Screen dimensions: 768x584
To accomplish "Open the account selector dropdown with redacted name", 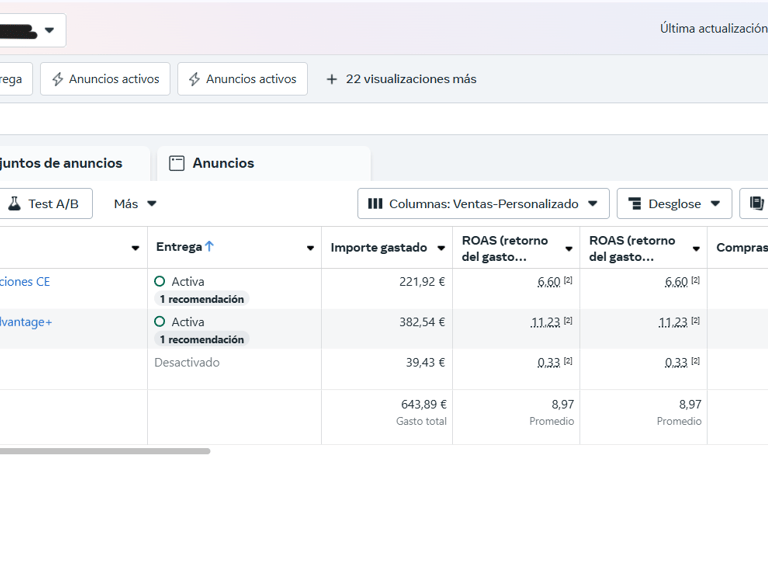I will [49, 30].
